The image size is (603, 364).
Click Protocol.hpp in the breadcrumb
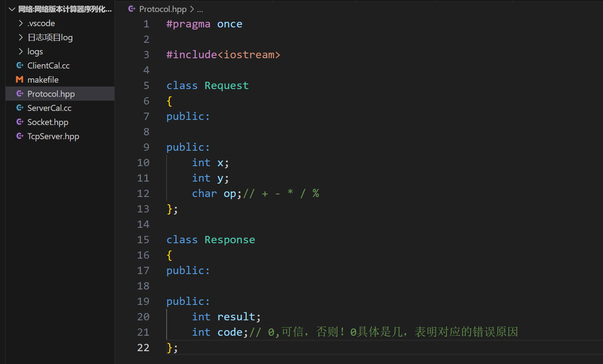[163, 9]
